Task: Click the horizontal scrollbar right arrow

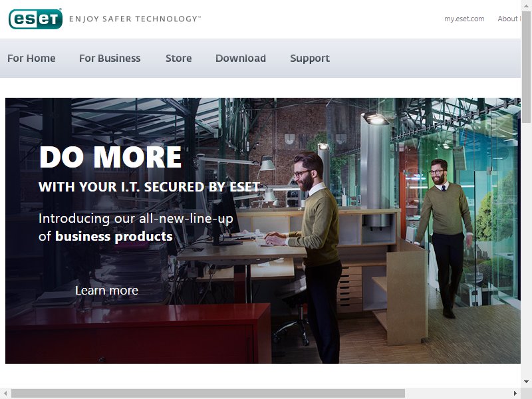Action: click(515, 393)
